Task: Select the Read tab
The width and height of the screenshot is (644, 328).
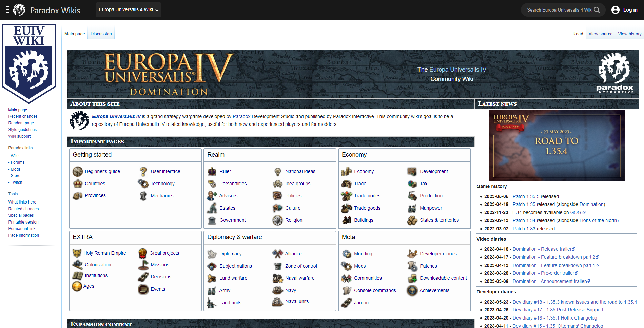Action: [578, 34]
